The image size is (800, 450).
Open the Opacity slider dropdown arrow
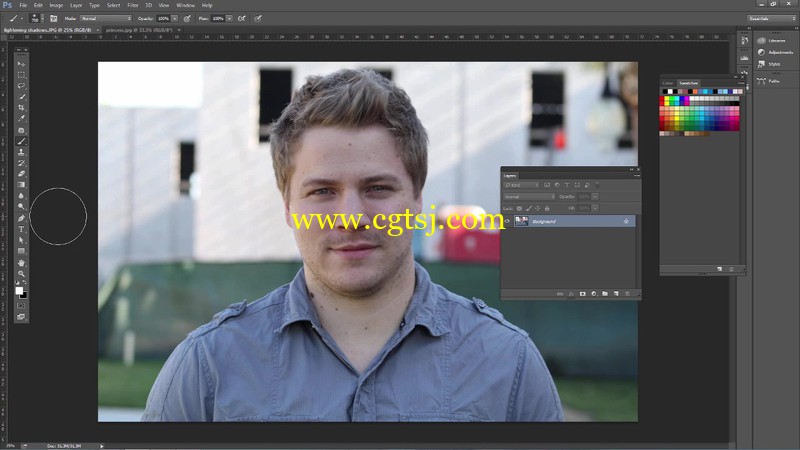(x=174, y=18)
